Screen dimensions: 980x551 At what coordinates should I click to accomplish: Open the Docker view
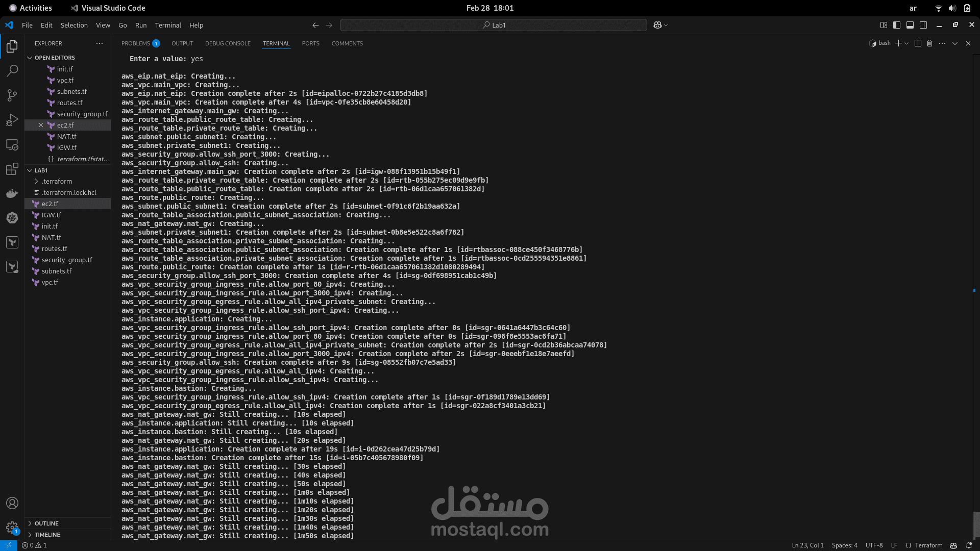(12, 194)
